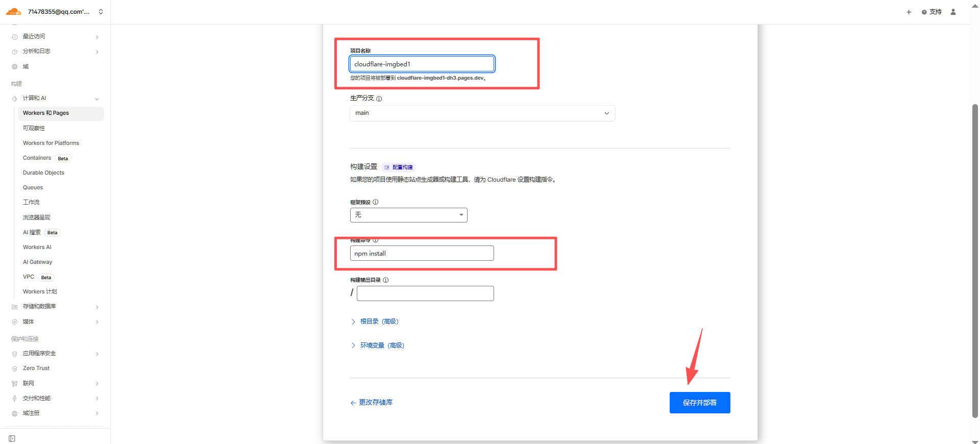Click the Cloudflare logo icon
Screen dimensions: 980x444
click(x=14, y=12)
